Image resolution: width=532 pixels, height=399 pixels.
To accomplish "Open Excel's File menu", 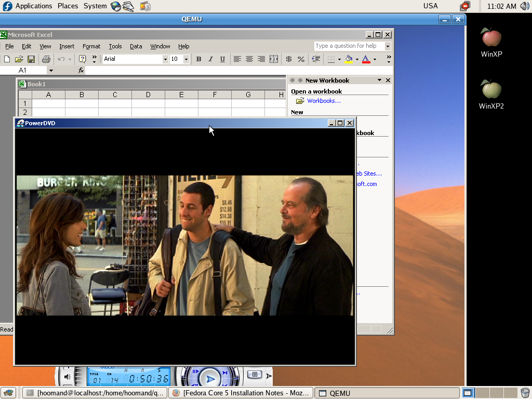I will click(9, 46).
